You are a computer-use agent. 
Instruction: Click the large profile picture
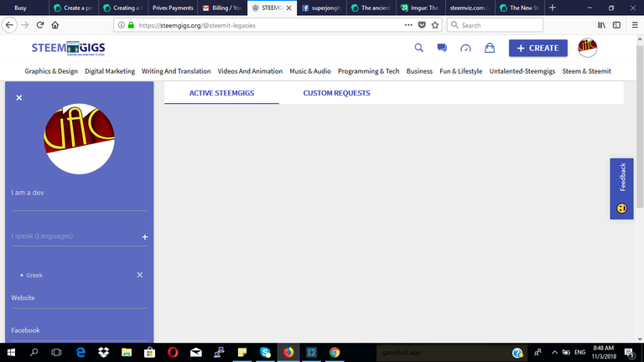pos(80,139)
